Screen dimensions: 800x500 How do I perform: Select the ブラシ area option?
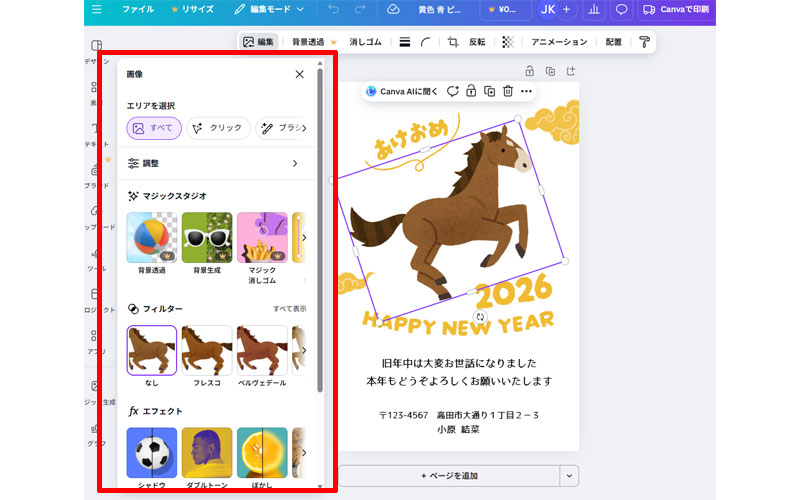(282, 128)
